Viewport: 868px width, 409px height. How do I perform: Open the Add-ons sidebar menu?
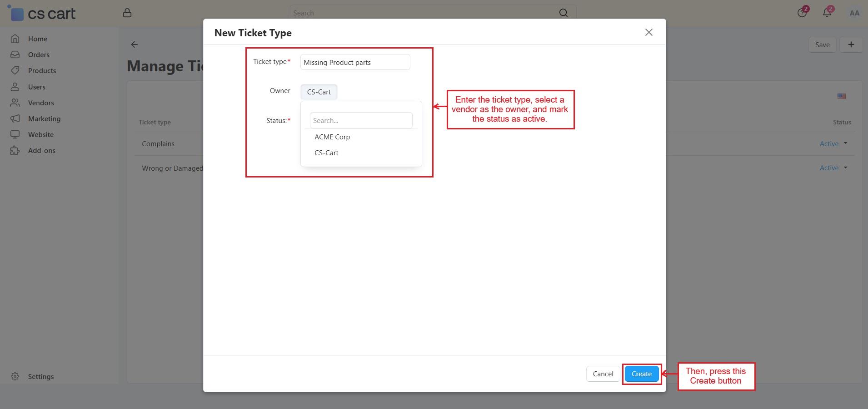[41, 151]
